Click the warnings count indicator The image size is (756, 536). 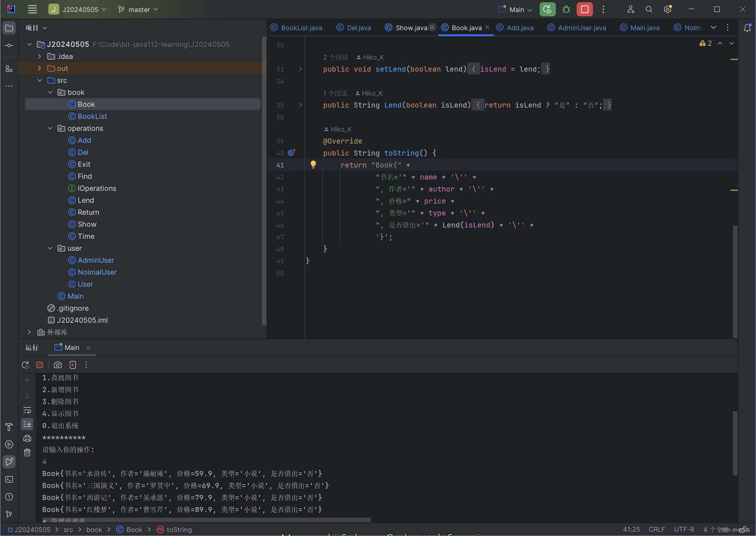[x=705, y=43]
